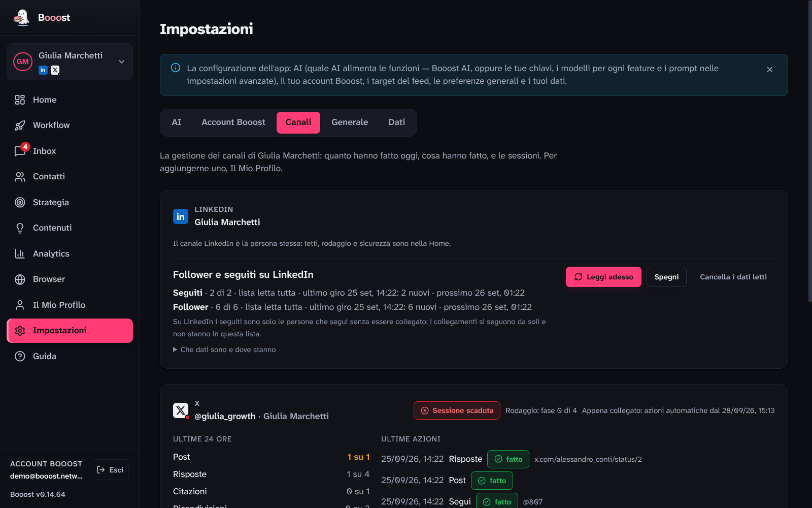Open the Contenuti lightbulb icon
The height and width of the screenshot is (508, 812).
click(20, 228)
